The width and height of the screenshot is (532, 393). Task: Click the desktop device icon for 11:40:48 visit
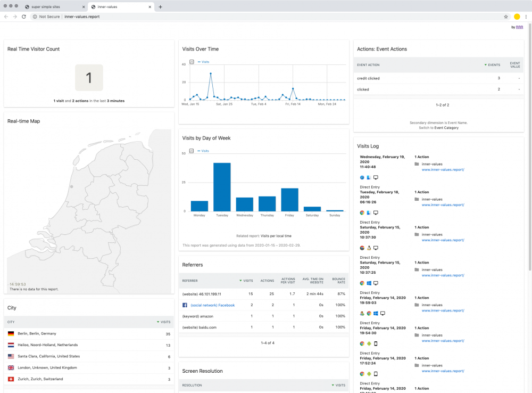tap(376, 177)
